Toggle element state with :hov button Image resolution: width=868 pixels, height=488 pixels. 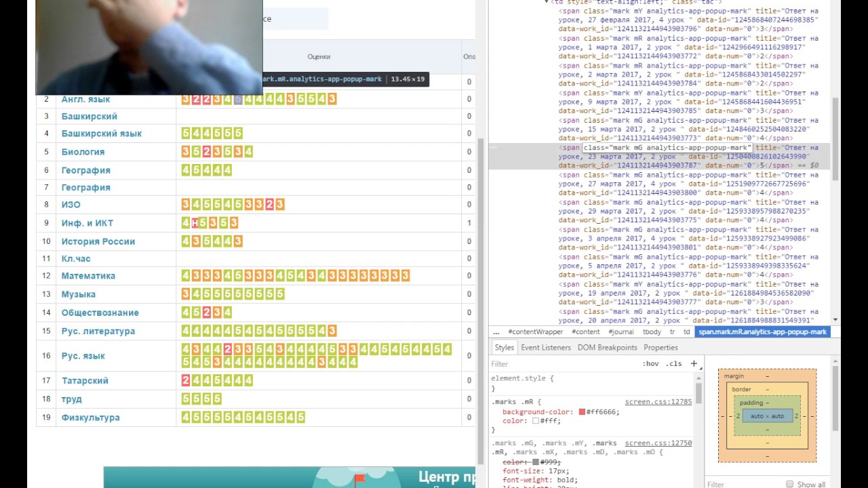coord(650,364)
